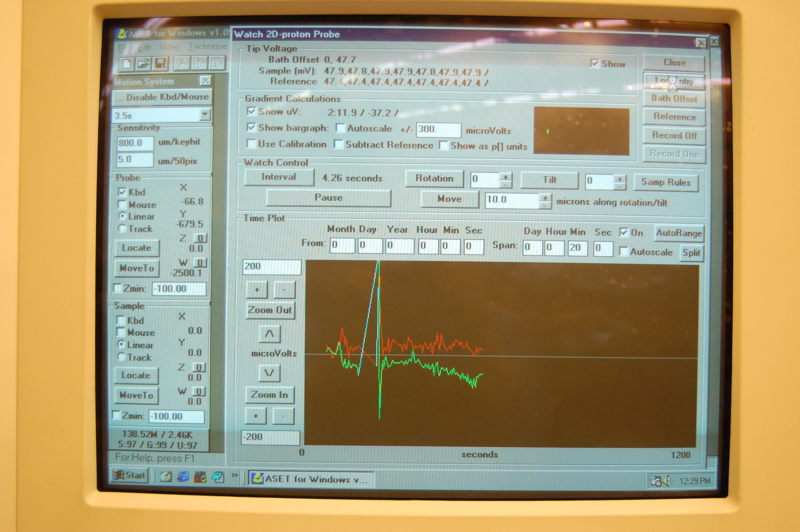800x532 pixels.
Task: Click the scroll-up caret button above microVolts
Action: click(x=270, y=334)
